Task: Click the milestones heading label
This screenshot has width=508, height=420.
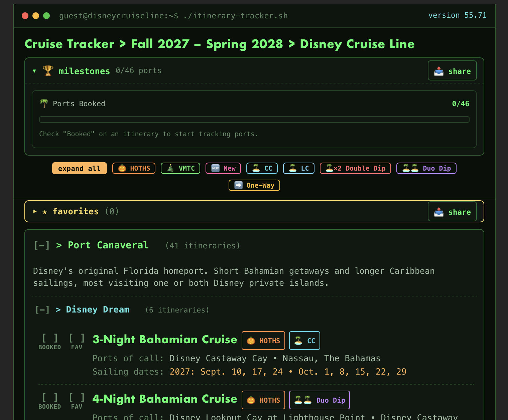Action: click(84, 71)
